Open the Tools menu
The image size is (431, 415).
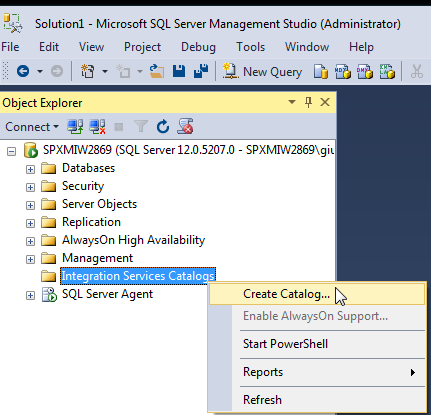tap(251, 47)
